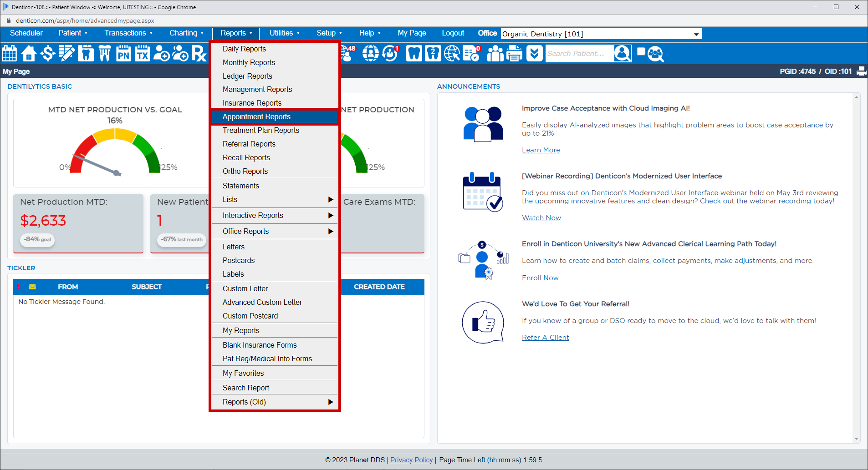Expand the Lists submenu
The width and height of the screenshot is (868, 470).
[x=275, y=200]
